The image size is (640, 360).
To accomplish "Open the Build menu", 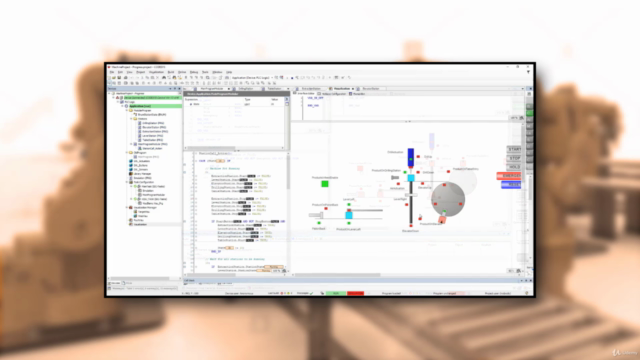I will 171,72.
